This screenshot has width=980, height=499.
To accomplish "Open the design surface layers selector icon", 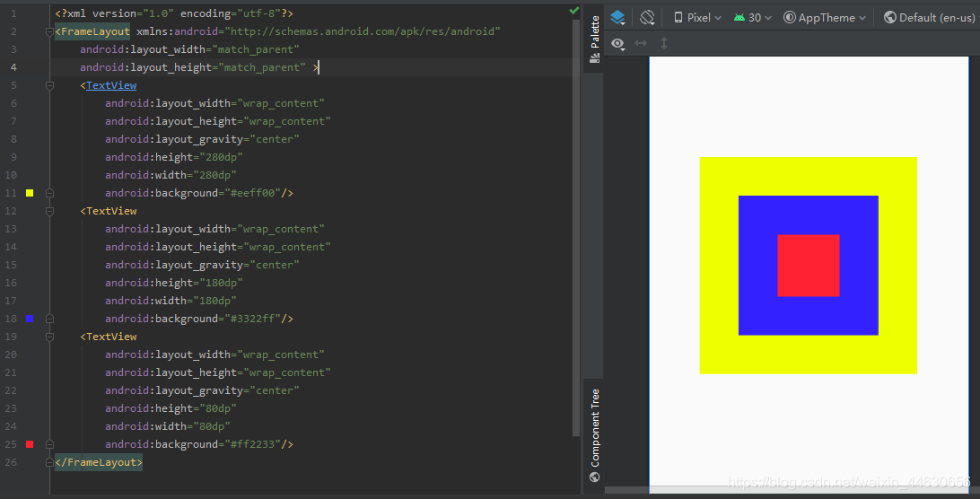I will [x=617, y=18].
